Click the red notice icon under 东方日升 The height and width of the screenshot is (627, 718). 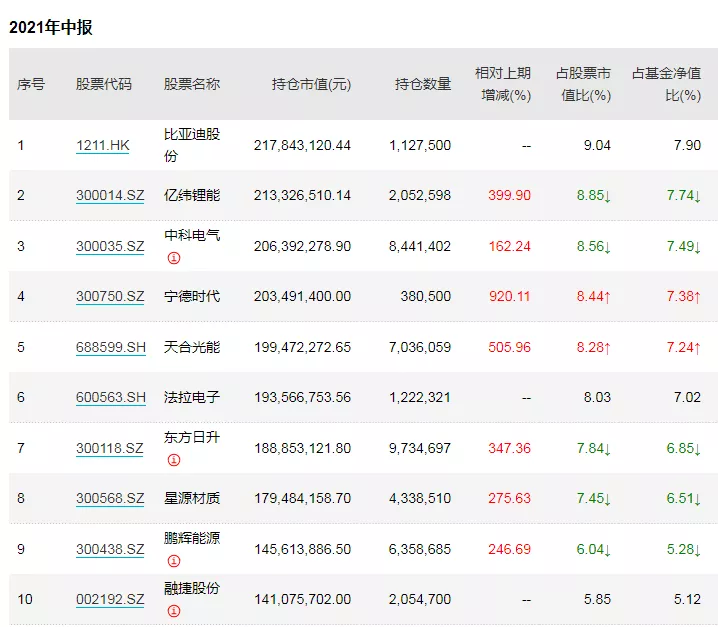coord(173,460)
